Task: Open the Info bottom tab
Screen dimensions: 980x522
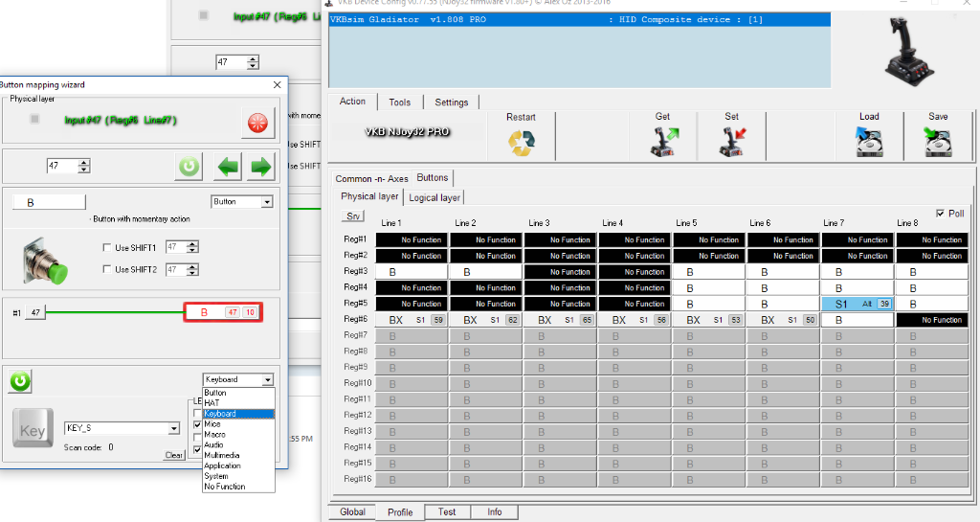Action: pyautogui.click(x=495, y=512)
